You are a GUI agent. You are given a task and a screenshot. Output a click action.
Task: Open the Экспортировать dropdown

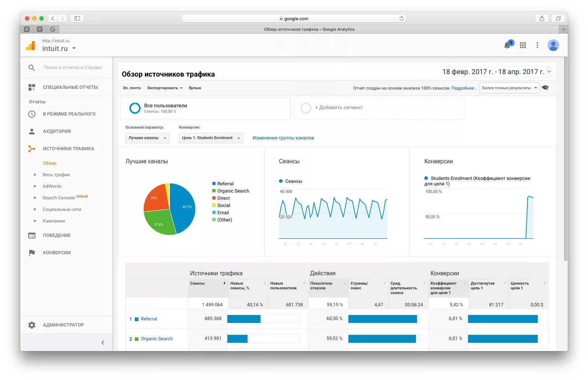point(165,88)
